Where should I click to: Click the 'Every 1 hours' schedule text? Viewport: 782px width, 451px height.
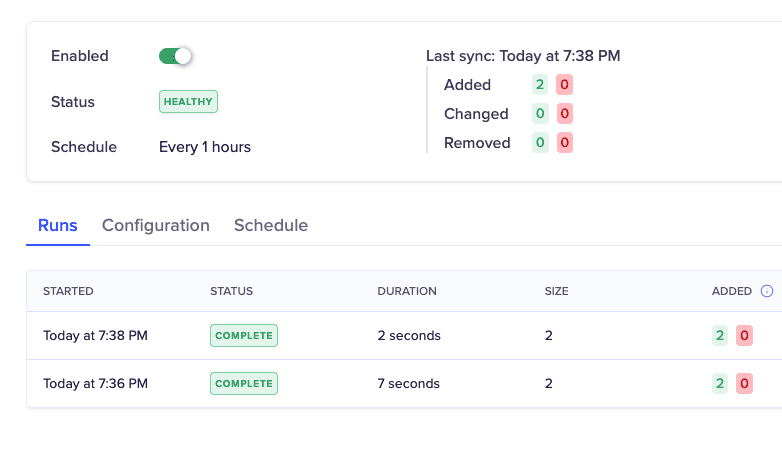coord(205,147)
